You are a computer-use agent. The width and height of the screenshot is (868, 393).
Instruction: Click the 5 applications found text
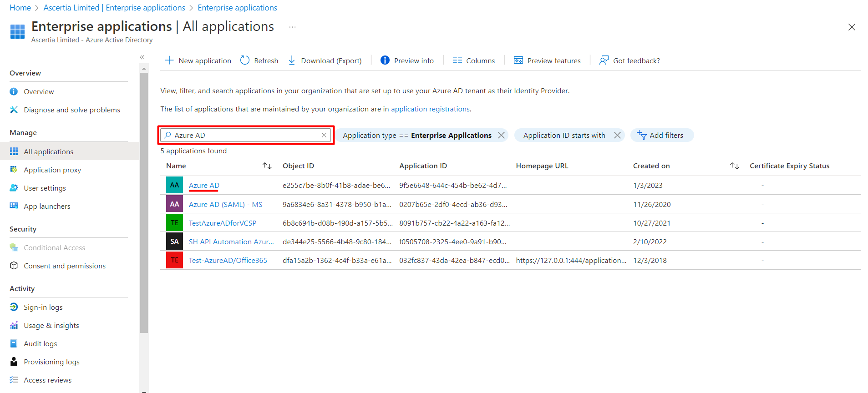[193, 151]
